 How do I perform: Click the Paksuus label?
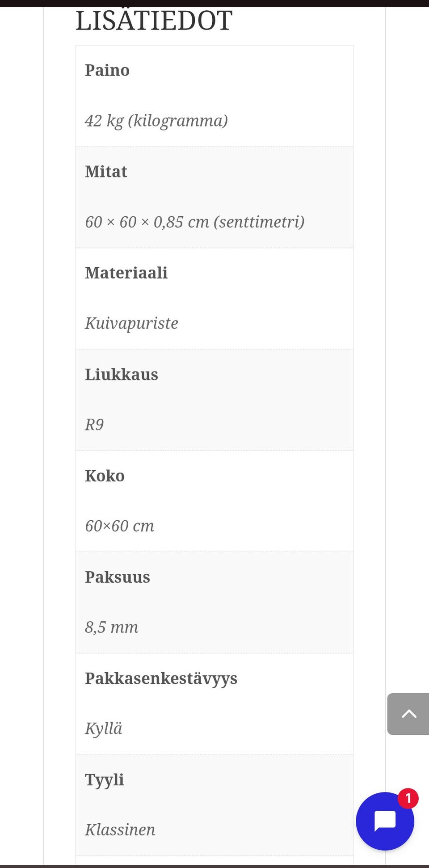point(118,577)
